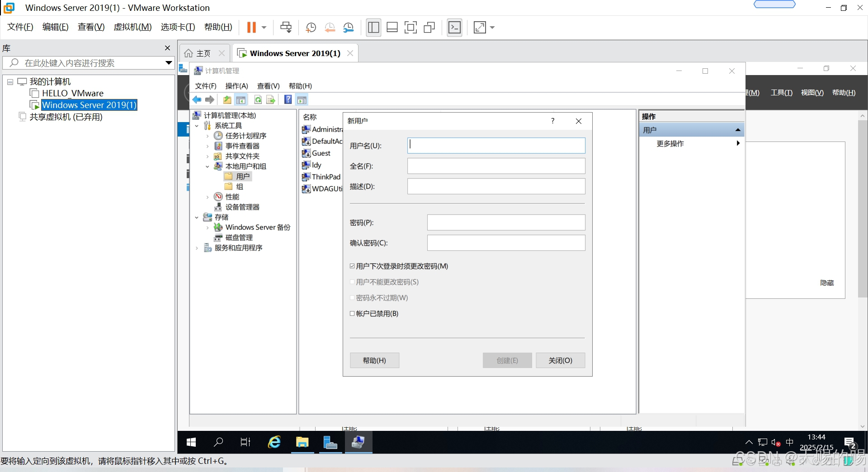
Task: Expand the 任务计划程序 tree node
Action: (208, 136)
